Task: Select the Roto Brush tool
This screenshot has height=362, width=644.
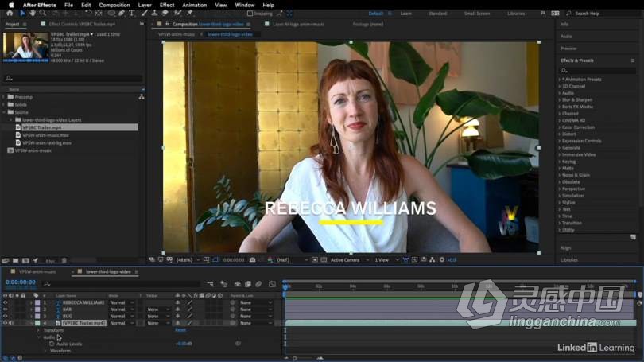Action: tap(178, 14)
